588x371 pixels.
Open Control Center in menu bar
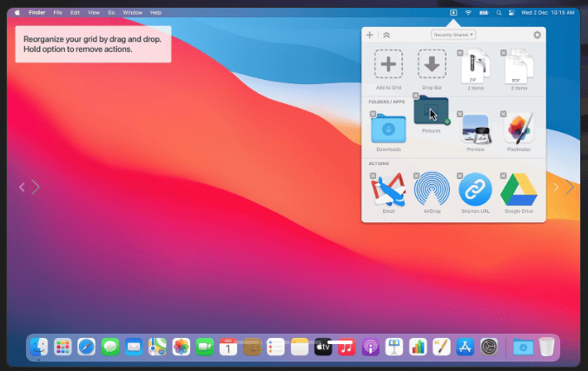(x=512, y=13)
